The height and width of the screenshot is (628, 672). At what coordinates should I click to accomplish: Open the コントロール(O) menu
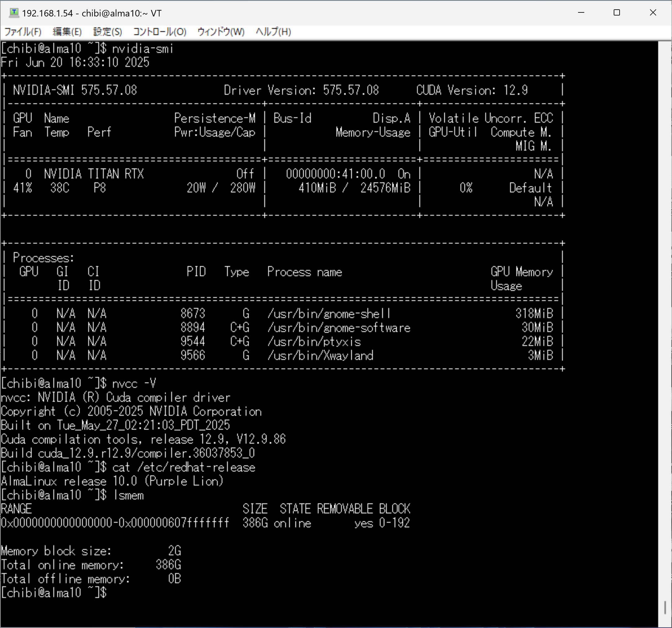tap(159, 32)
